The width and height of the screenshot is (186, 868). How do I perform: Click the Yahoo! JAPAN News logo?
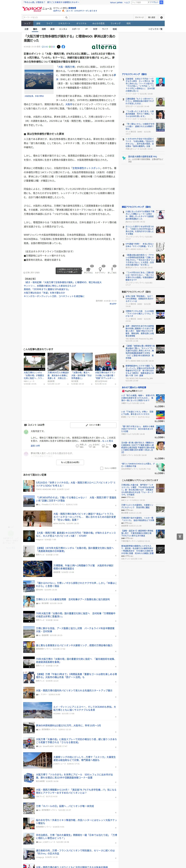37,9
